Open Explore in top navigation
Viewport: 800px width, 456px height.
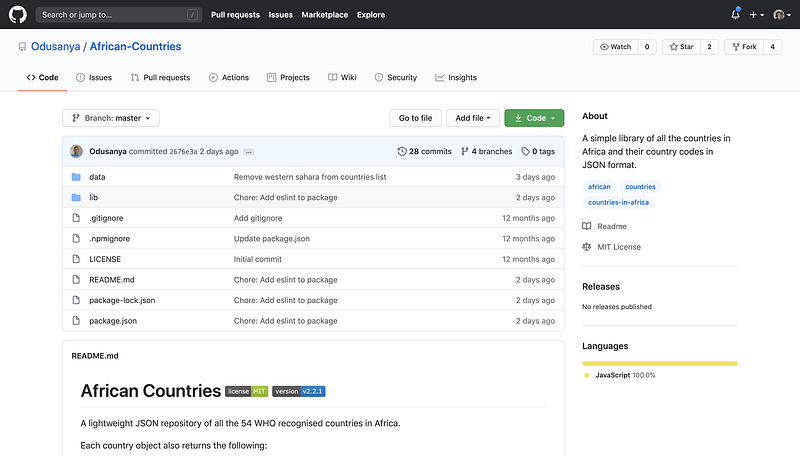coord(371,15)
